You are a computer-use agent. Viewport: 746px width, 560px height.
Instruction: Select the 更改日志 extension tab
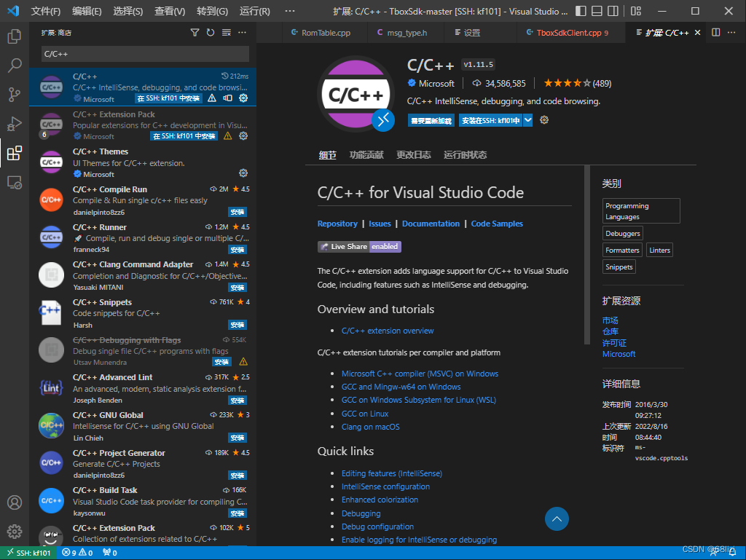(414, 155)
